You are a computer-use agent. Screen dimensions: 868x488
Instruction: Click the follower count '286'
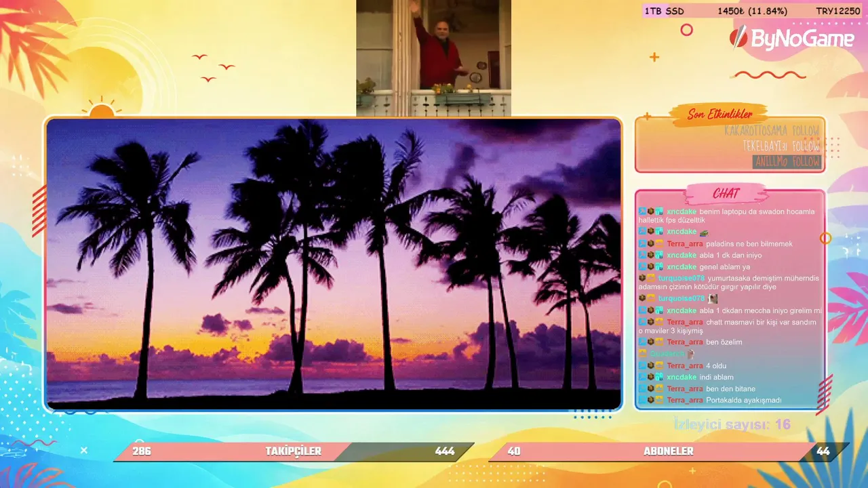pos(142,451)
